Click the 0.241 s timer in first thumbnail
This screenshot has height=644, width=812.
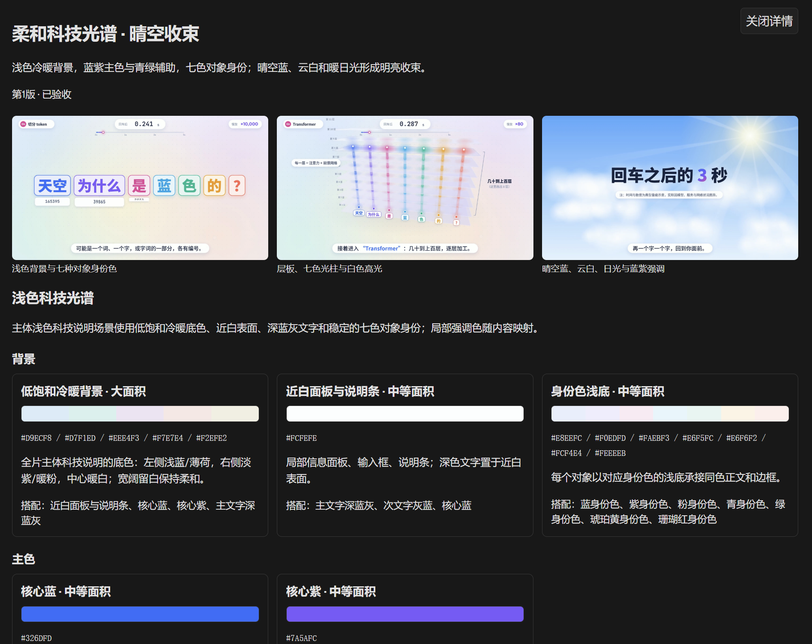tap(140, 124)
